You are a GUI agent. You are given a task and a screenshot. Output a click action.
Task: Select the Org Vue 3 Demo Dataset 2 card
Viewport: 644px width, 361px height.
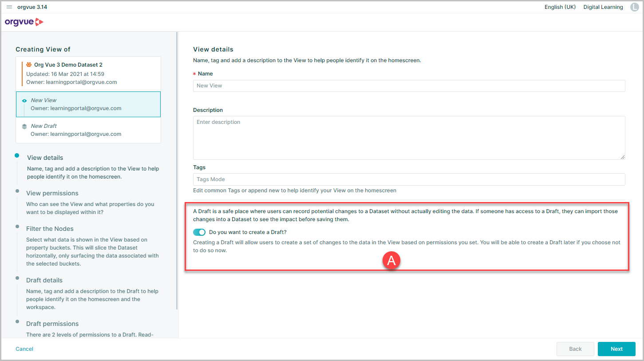click(88, 74)
